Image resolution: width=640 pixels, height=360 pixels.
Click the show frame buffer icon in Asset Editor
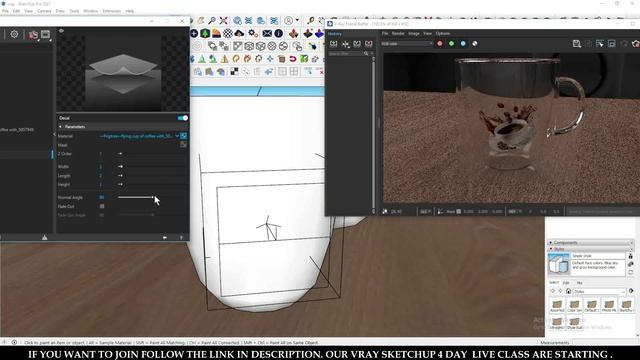point(46,34)
